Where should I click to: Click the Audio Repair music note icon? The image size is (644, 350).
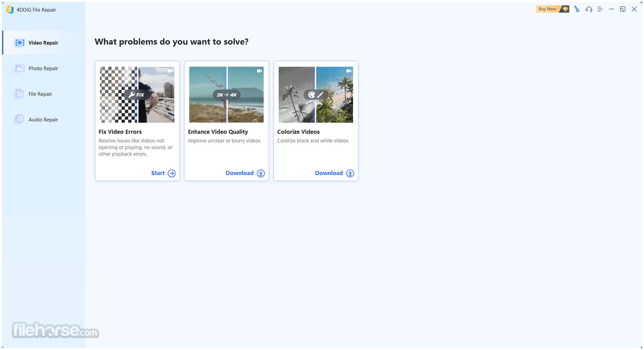20,119
